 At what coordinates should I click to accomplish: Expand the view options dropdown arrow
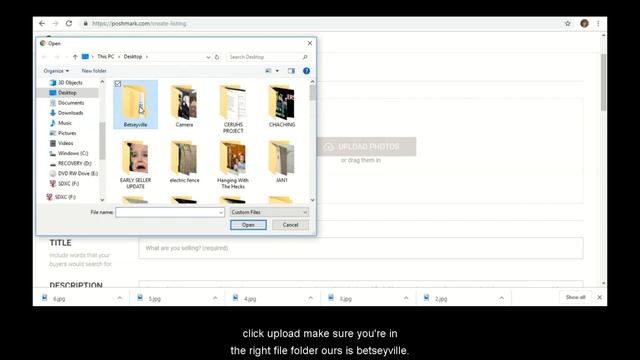tap(278, 71)
